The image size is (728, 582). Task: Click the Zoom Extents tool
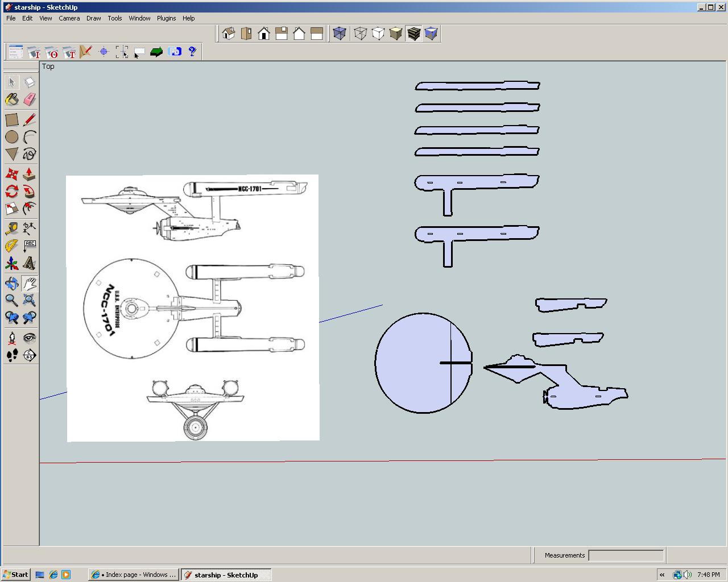point(30,300)
